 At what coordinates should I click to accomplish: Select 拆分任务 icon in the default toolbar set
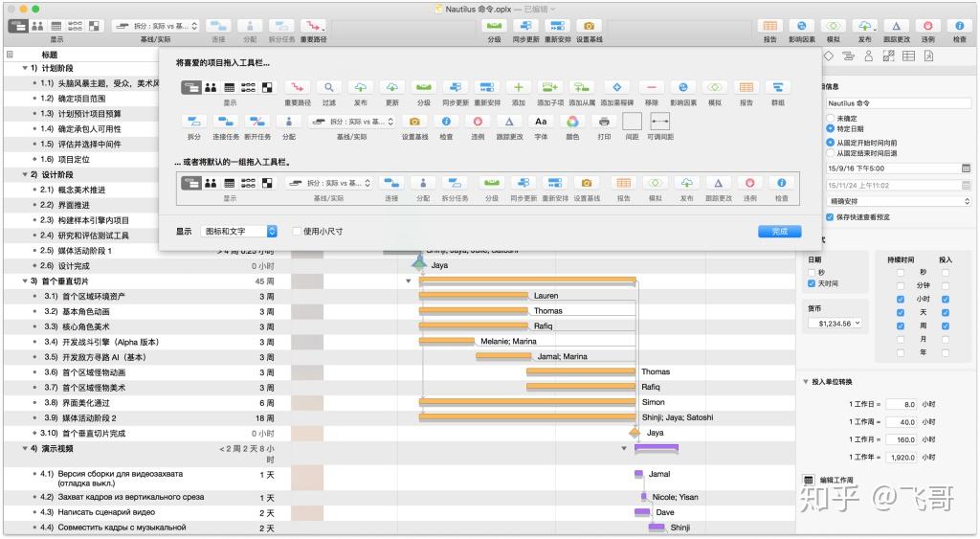455,183
